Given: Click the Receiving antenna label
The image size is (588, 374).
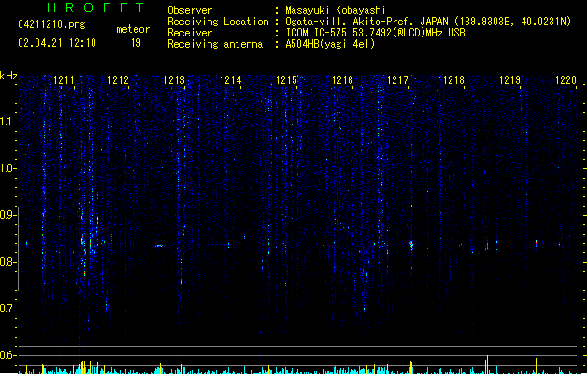Looking at the screenshot, I should click(215, 44).
